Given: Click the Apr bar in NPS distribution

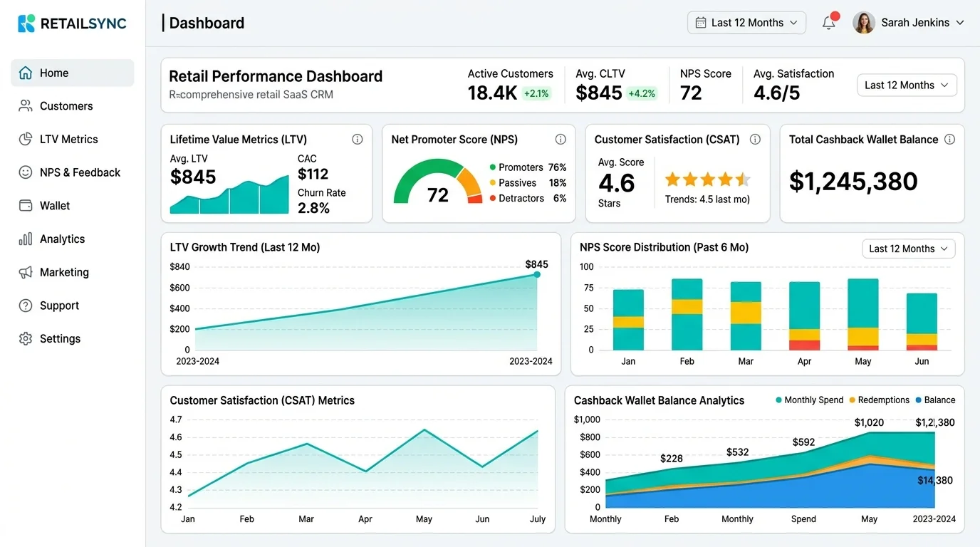Looking at the screenshot, I should coord(805,316).
